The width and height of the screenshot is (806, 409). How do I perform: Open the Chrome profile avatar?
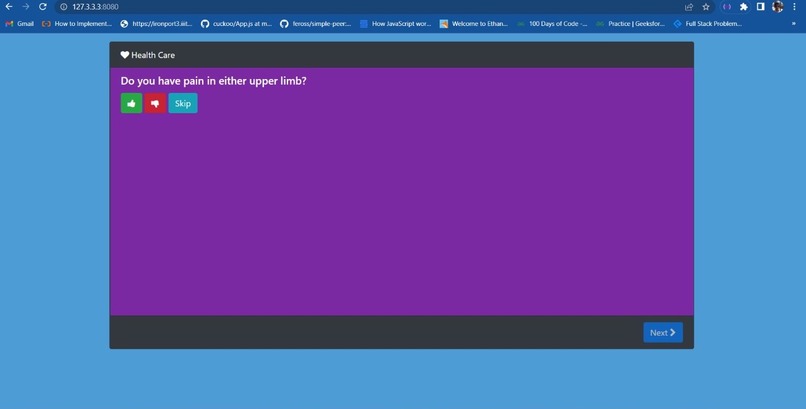(x=778, y=7)
